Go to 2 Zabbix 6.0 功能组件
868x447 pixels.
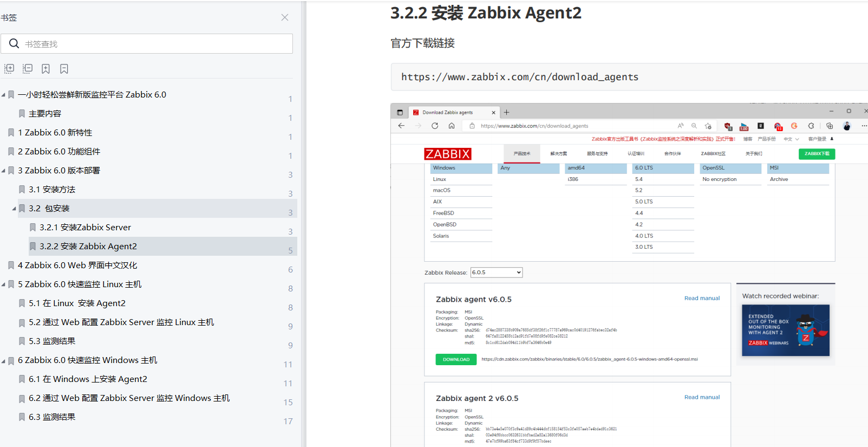pyautogui.click(x=59, y=151)
